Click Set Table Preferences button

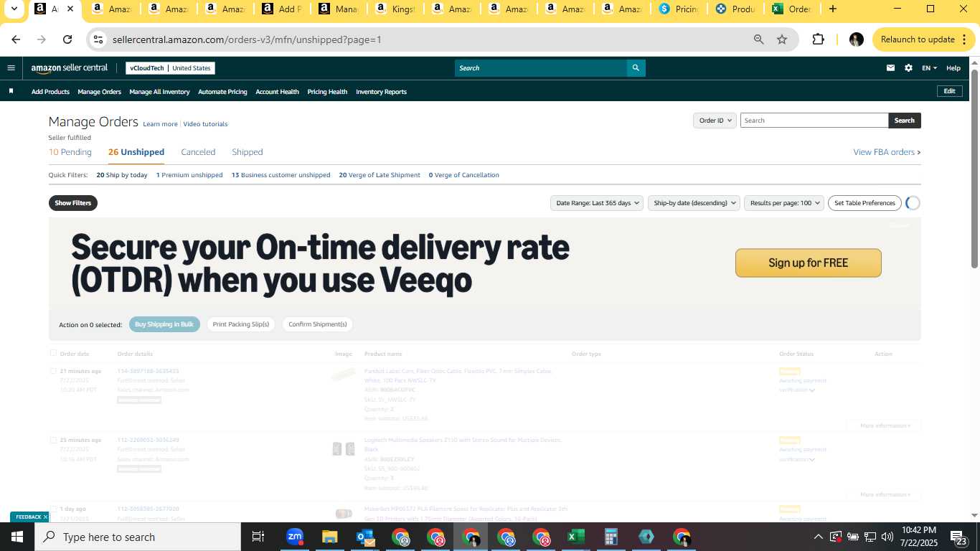(x=864, y=203)
